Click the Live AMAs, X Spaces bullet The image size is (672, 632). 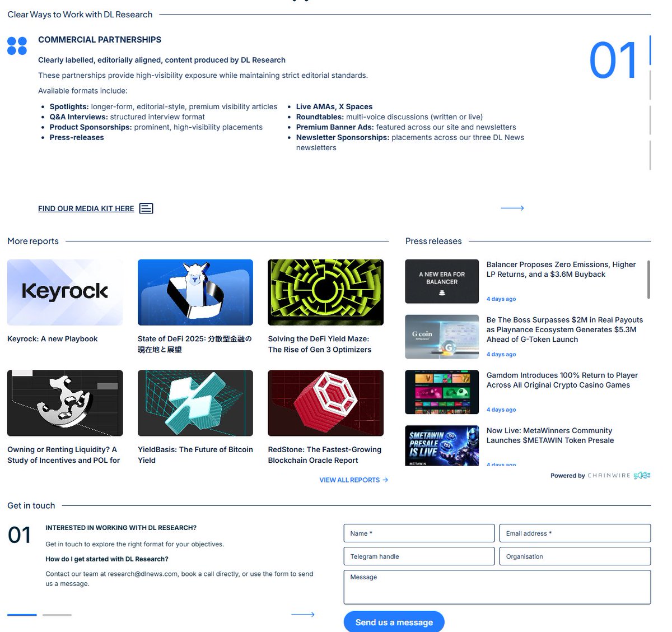point(334,106)
